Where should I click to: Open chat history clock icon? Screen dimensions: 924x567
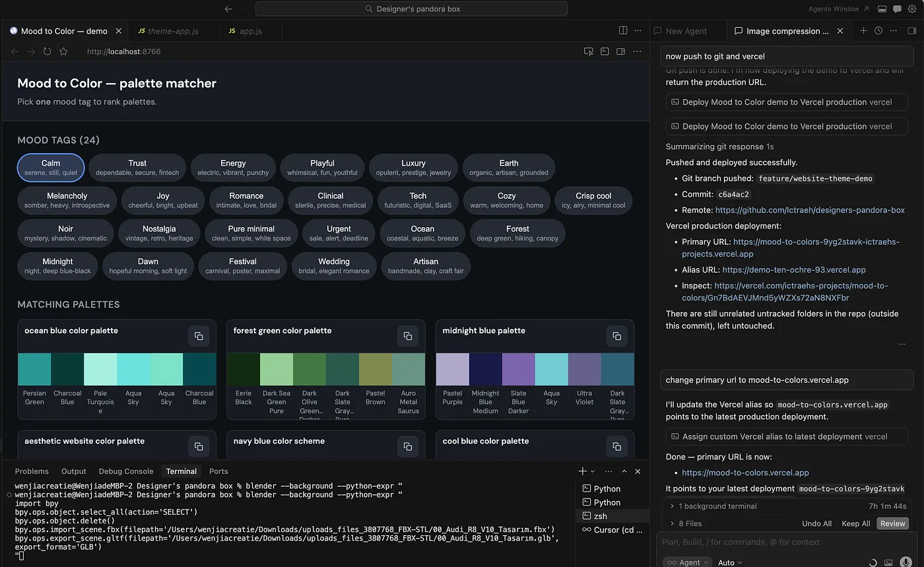[878, 30]
